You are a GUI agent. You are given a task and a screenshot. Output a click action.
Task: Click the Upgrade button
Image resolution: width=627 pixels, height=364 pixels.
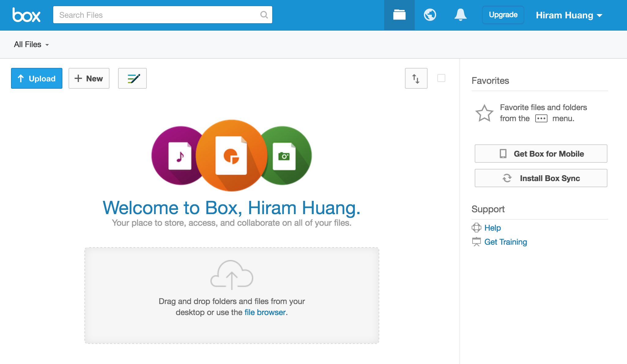click(503, 15)
